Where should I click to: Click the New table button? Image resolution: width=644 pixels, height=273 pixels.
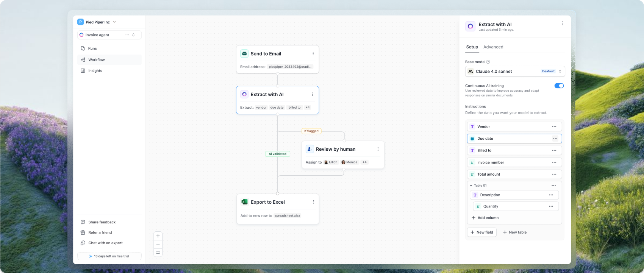point(514,232)
